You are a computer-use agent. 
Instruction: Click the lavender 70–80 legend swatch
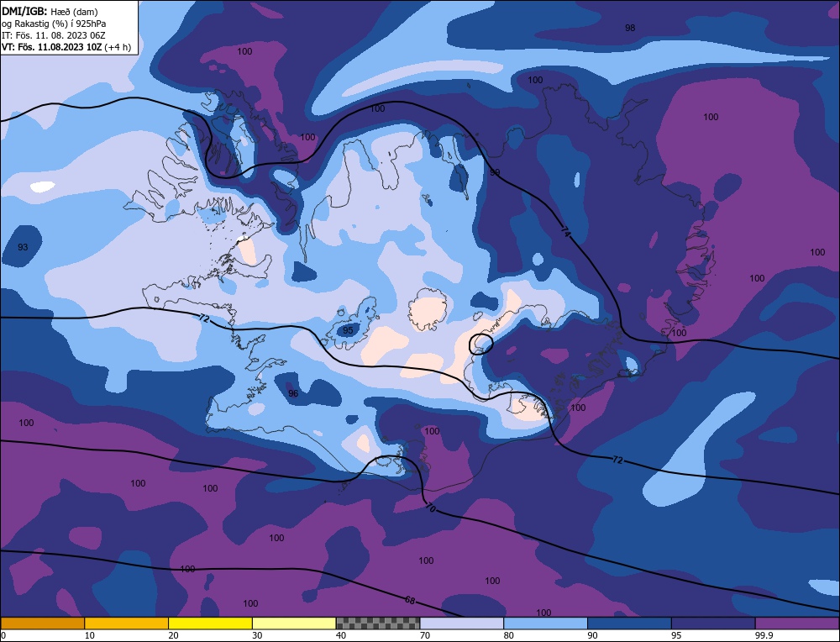462,624
